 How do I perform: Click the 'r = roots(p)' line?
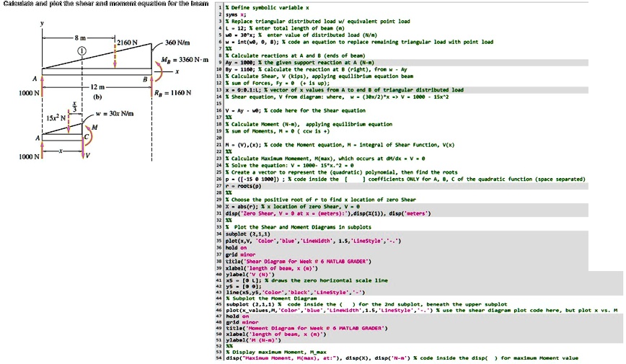click(407, 186)
